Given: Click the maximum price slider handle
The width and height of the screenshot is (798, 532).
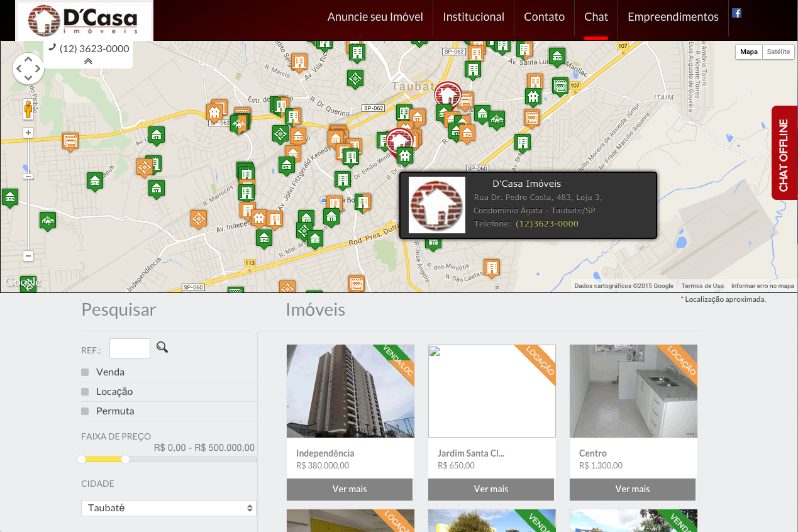Looking at the screenshot, I should [125, 460].
